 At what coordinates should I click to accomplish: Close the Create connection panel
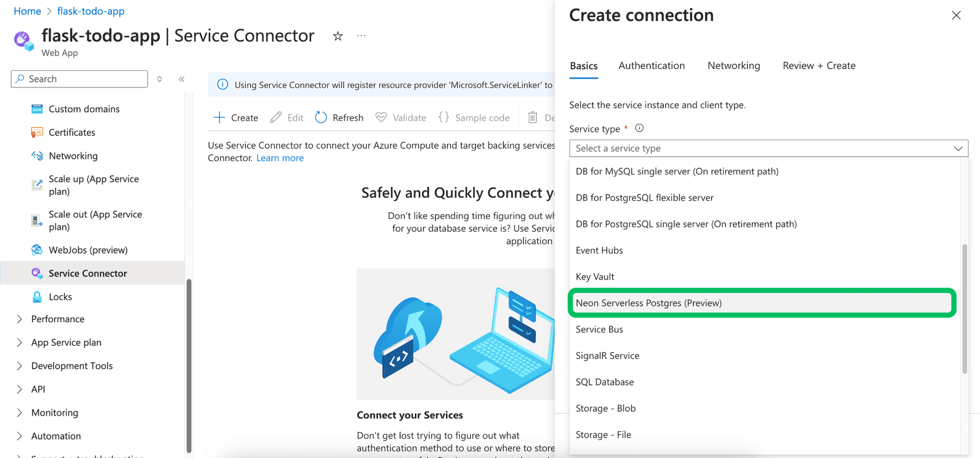956,15
